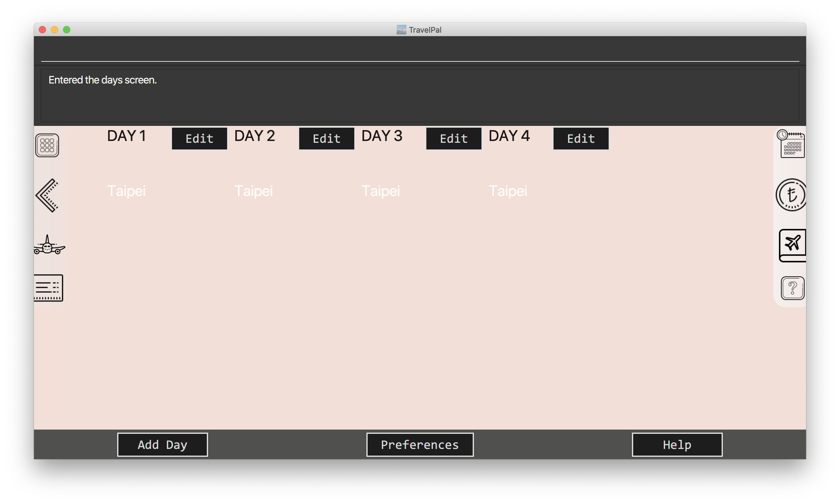The height and width of the screenshot is (504, 840).
Task: Click Edit button for Day 1
Action: pyautogui.click(x=199, y=139)
